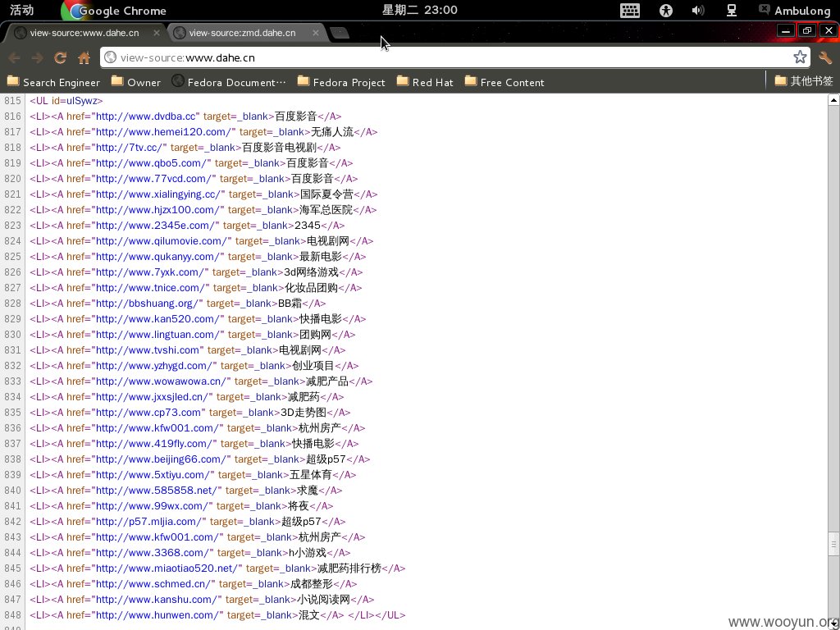840x630 pixels.
Task: Click the volume speaker icon
Action: click(x=698, y=10)
